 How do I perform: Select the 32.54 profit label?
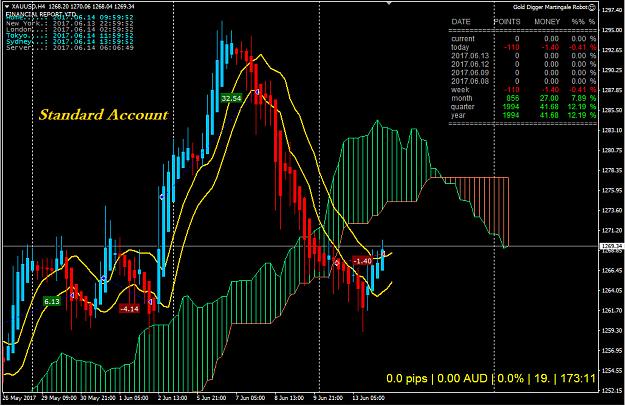(x=231, y=98)
